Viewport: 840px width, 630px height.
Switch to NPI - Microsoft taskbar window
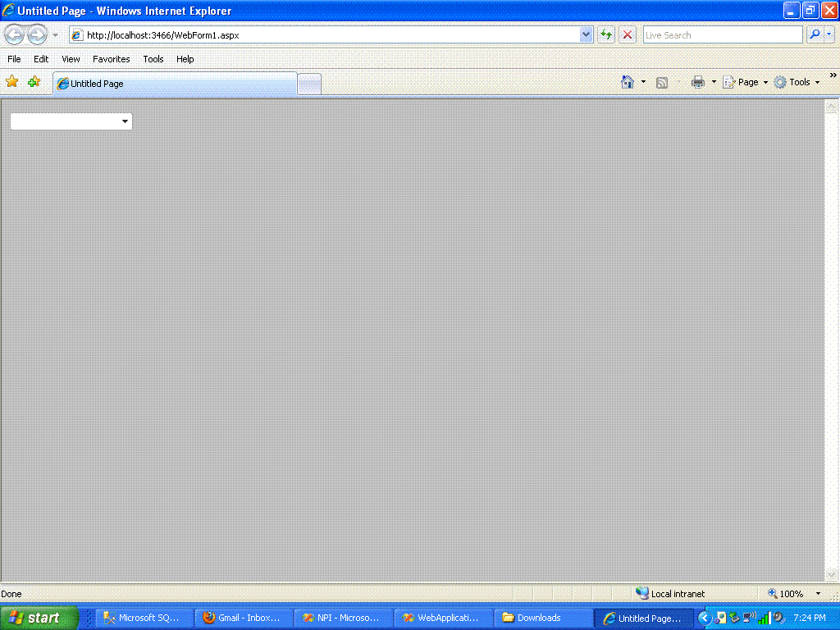tap(342, 618)
